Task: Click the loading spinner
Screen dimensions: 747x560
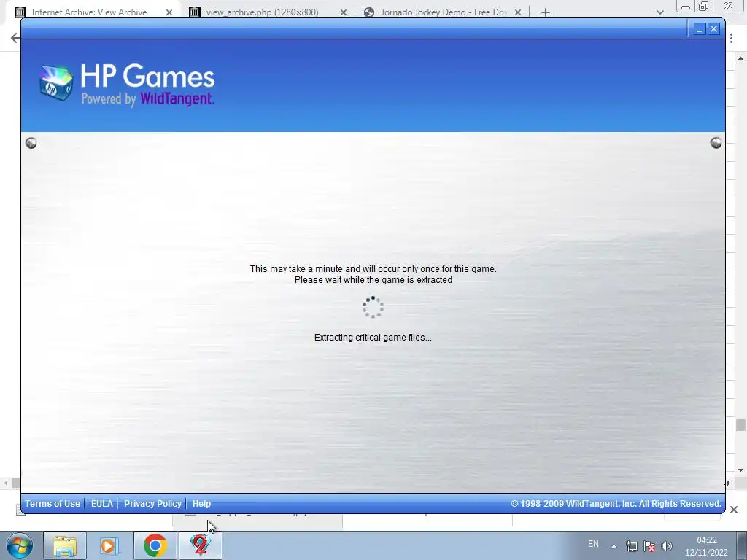Action: pyautogui.click(x=373, y=307)
